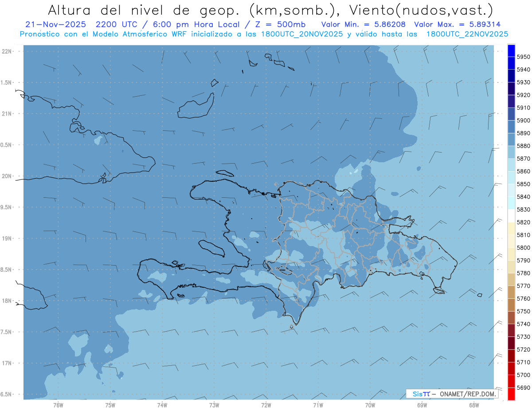Screen dimensions: 532x411
Task: Click the '5940' legend value
Action: pyautogui.click(x=523, y=70)
